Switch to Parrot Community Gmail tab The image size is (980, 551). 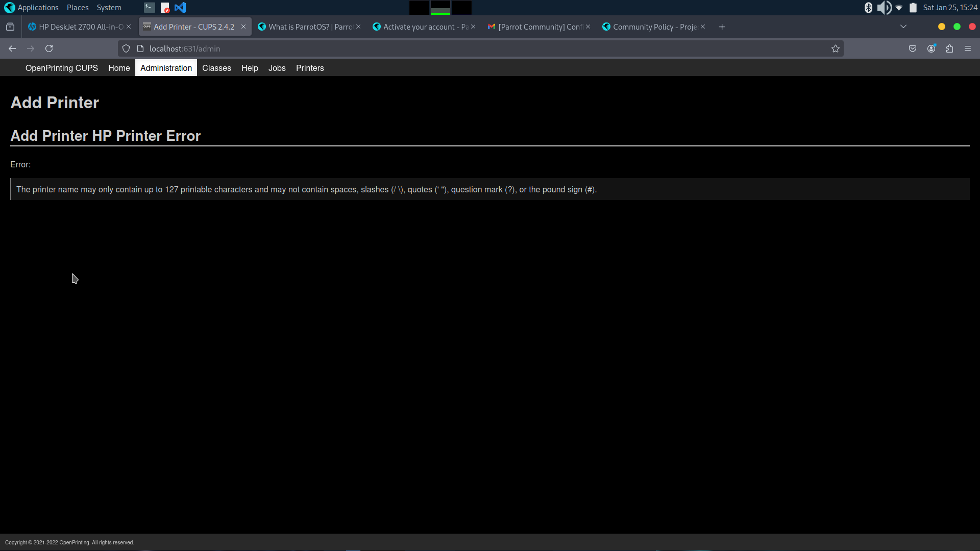point(535,27)
